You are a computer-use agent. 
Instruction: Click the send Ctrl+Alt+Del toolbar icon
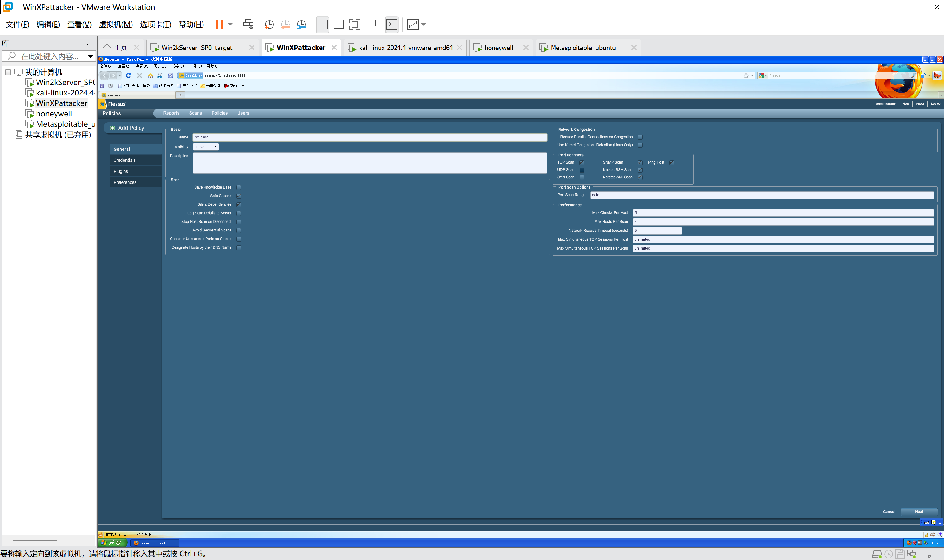tap(248, 25)
